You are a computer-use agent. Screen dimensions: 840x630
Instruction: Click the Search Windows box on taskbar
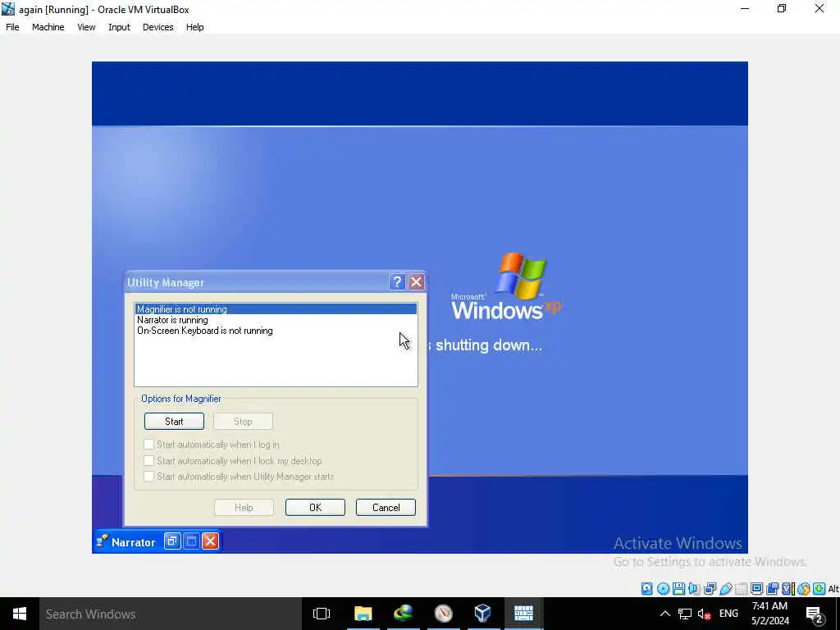point(171,614)
